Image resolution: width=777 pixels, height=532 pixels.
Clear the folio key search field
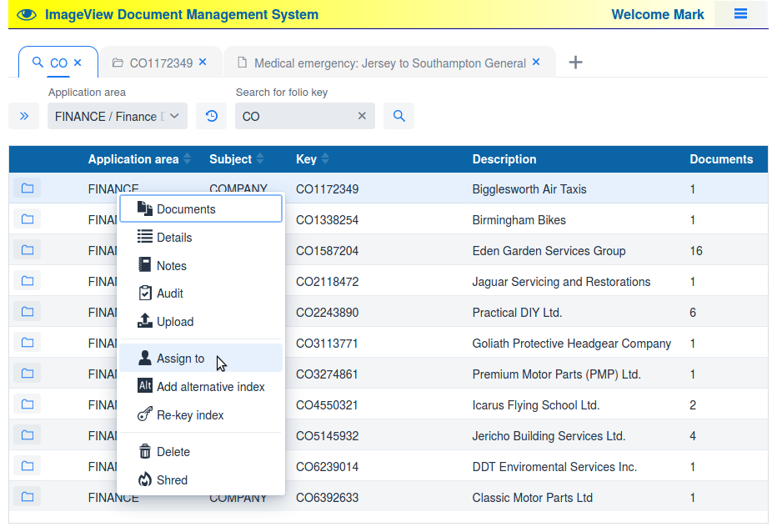pyautogui.click(x=362, y=117)
